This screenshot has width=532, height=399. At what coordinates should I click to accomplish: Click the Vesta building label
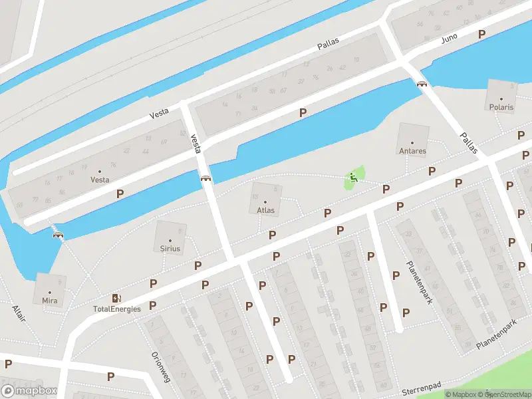pyautogui.click(x=100, y=180)
